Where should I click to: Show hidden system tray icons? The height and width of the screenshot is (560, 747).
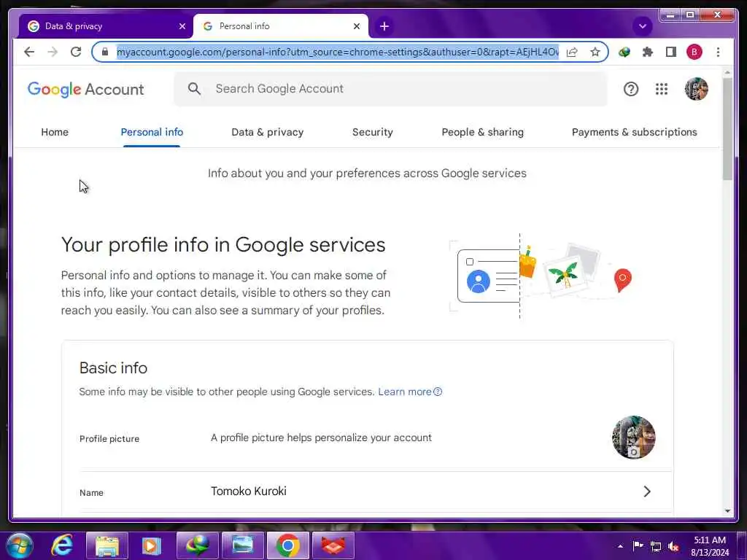coord(620,546)
